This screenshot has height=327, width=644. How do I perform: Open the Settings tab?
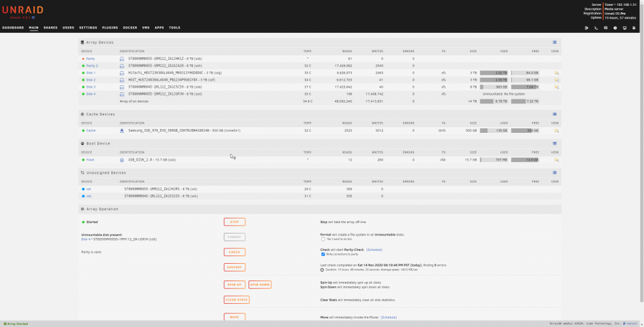click(88, 28)
